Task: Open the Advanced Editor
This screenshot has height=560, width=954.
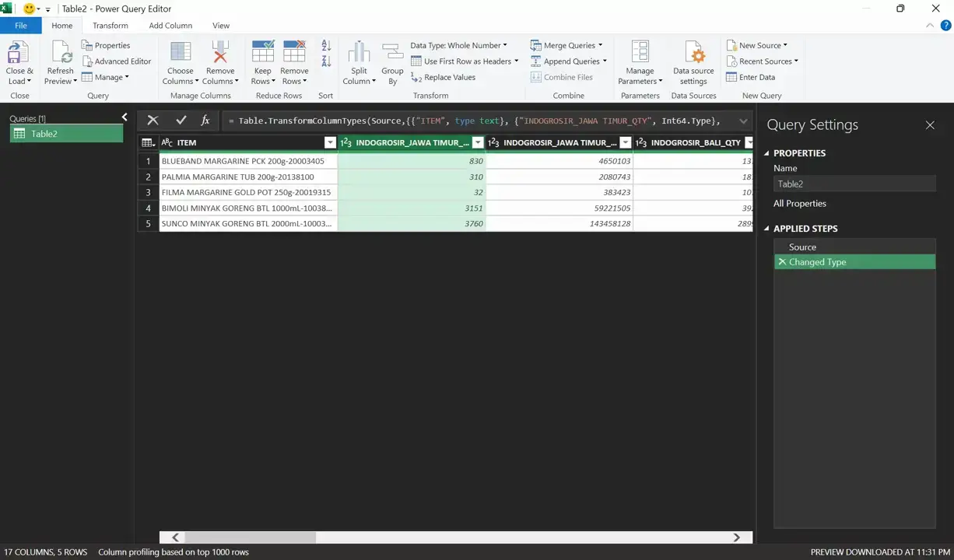Action: (x=116, y=61)
